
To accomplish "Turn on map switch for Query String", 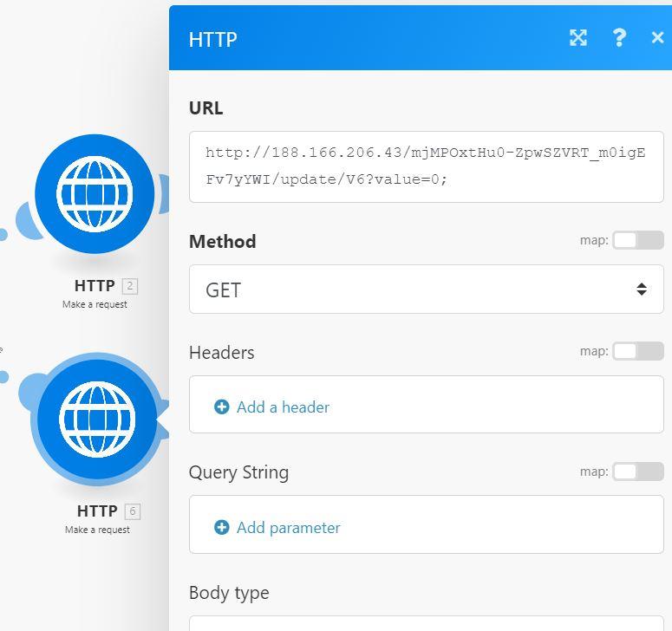I will (637, 472).
